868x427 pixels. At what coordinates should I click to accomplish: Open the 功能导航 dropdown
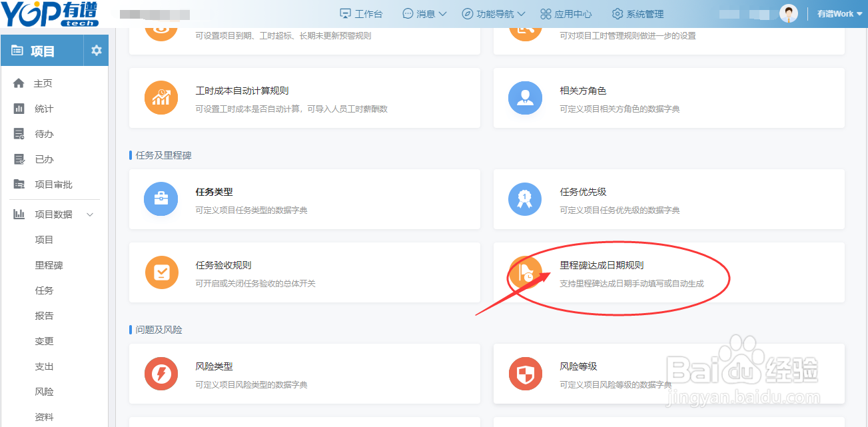(x=493, y=13)
